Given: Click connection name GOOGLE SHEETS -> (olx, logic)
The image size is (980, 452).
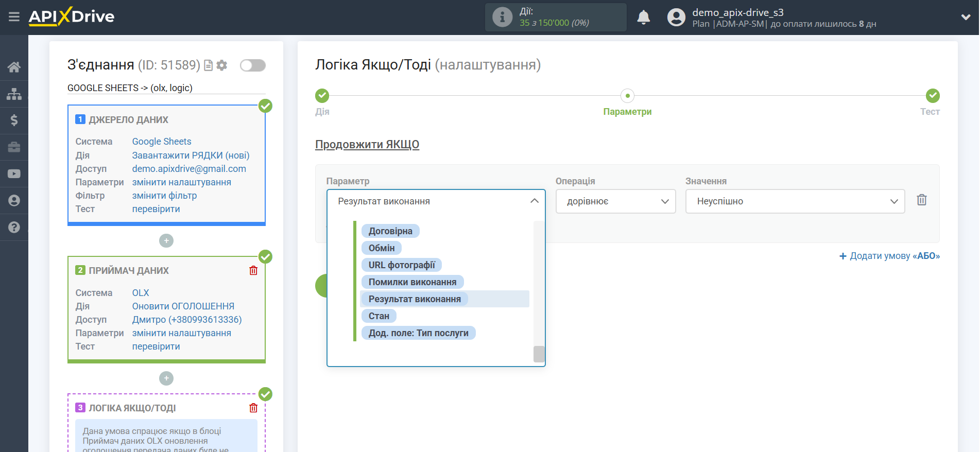Looking at the screenshot, I should (130, 88).
